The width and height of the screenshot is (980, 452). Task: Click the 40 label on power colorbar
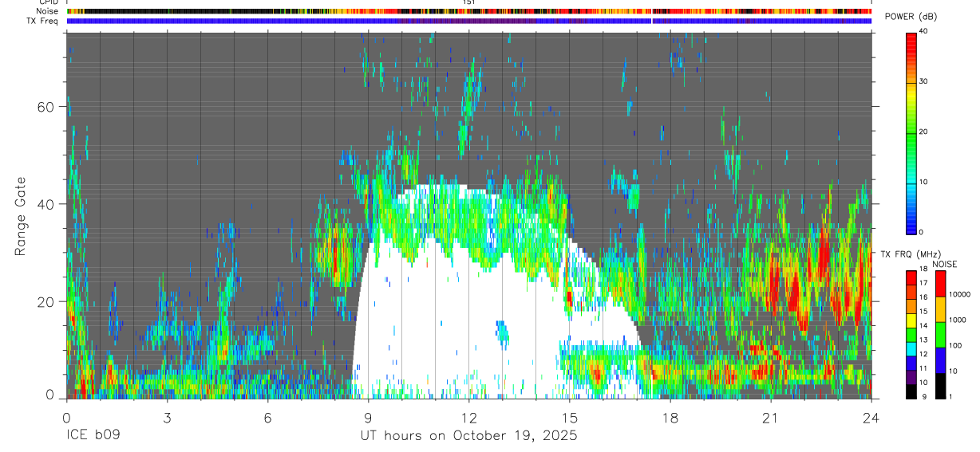(923, 33)
